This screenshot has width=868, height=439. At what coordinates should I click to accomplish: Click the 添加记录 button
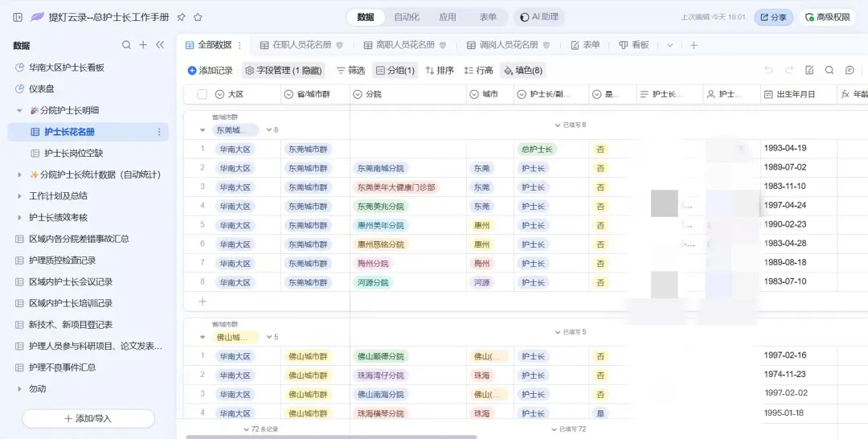[210, 71]
